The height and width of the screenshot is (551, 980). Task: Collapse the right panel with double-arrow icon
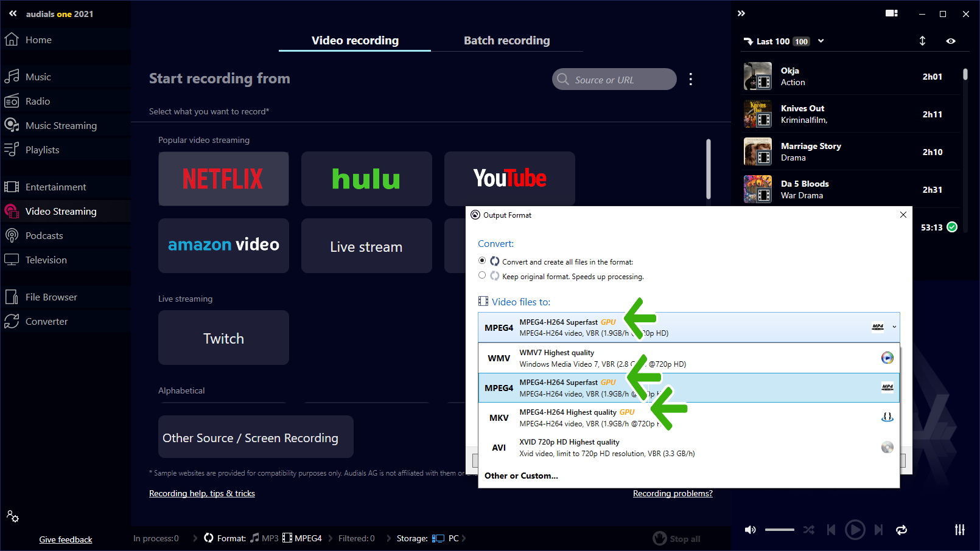[x=741, y=13]
